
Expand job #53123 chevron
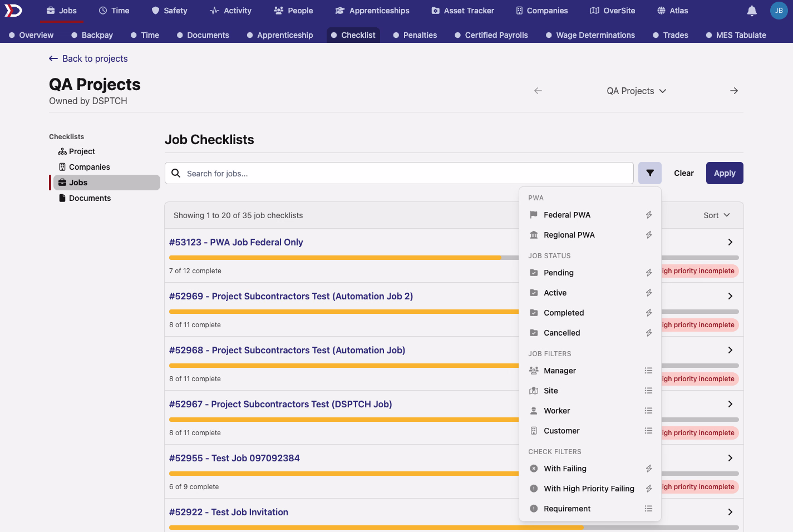pyautogui.click(x=730, y=242)
